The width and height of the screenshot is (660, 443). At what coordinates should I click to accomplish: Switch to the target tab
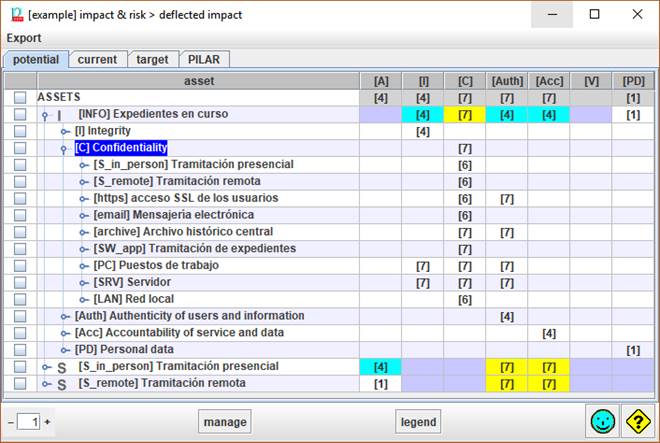(152, 60)
